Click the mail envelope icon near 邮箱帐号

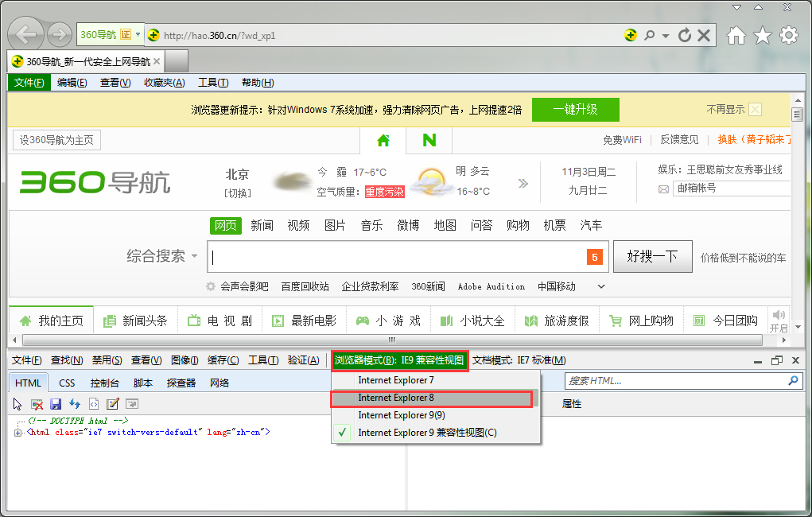(x=663, y=189)
